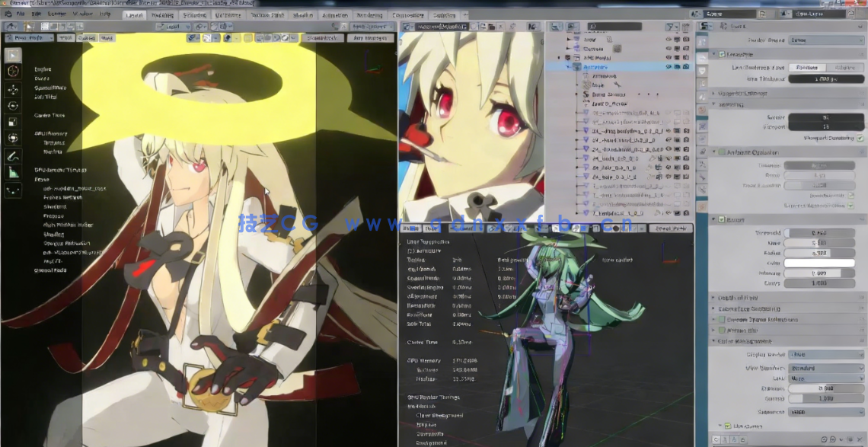The height and width of the screenshot is (447, 868).
Task: Click the Render Properties camera tab icon
Action: click(701, 58)
